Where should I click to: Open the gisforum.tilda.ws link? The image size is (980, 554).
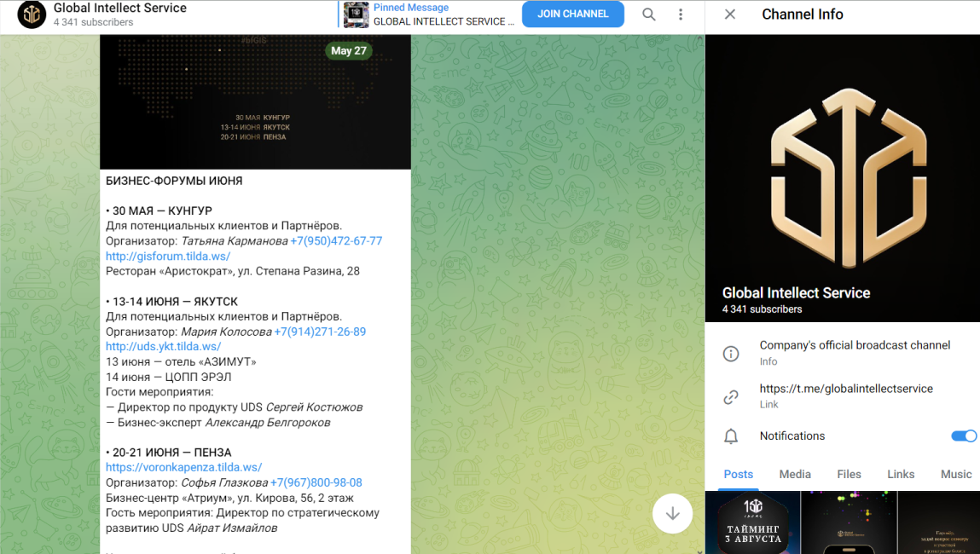point(167,256)
